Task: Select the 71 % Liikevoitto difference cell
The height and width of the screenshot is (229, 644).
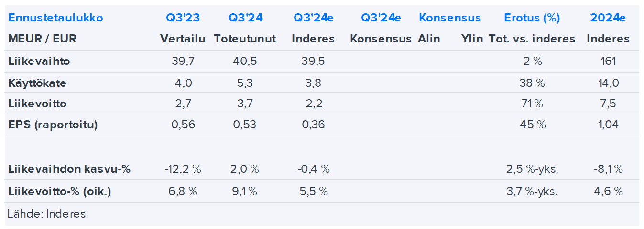Action: [532, 104]
